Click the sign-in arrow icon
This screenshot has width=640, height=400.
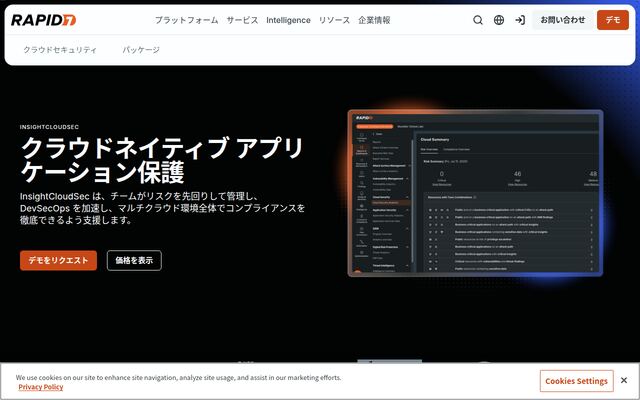520,20
